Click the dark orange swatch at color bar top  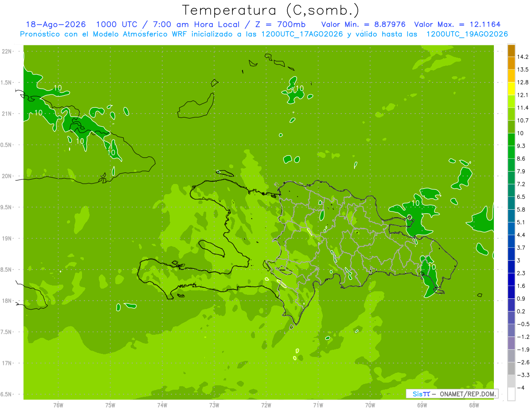pos(511,51)
